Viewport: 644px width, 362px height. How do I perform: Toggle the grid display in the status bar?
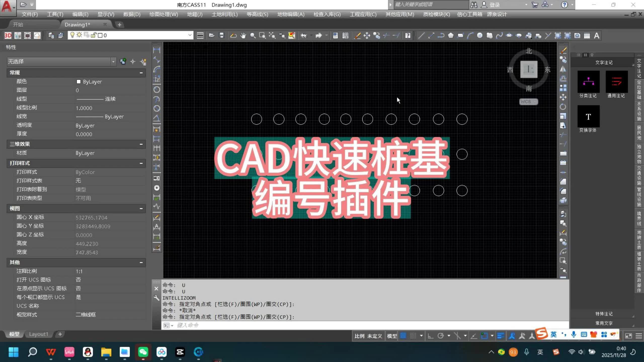tap(403, 335)
